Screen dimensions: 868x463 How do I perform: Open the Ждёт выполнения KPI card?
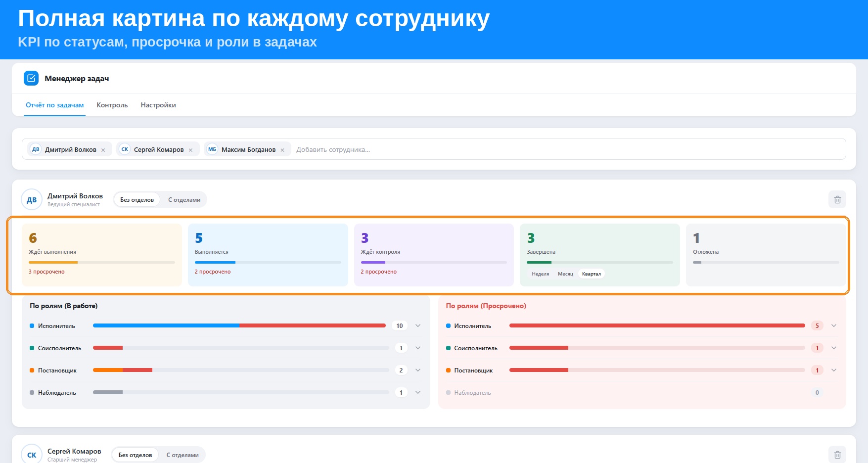point(102,255)
